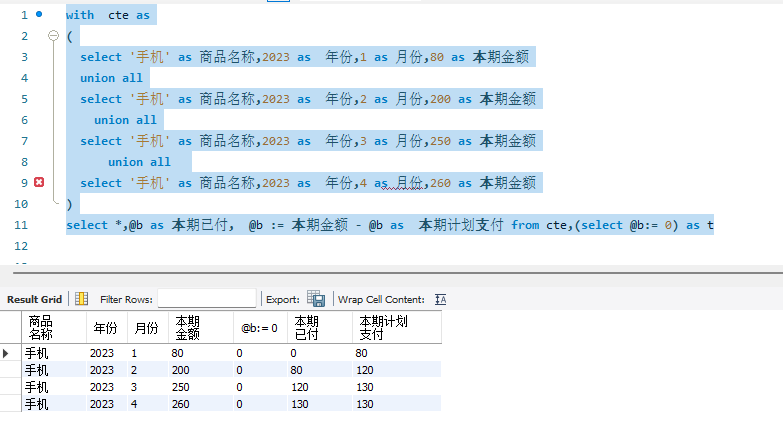Toggle Wrap Cell Content icon

(440, 299)
